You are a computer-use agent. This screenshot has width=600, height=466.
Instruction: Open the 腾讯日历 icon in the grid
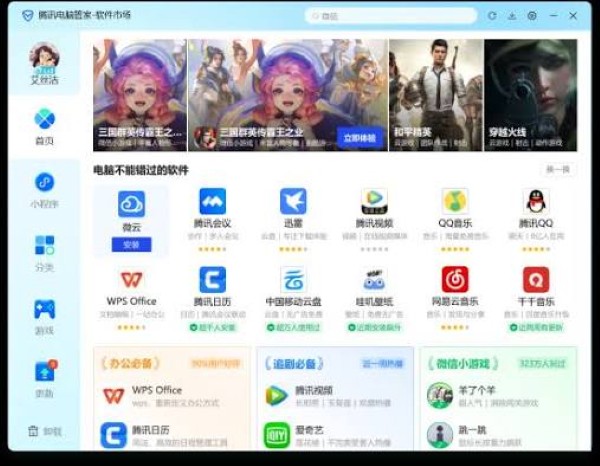[212, 280]
